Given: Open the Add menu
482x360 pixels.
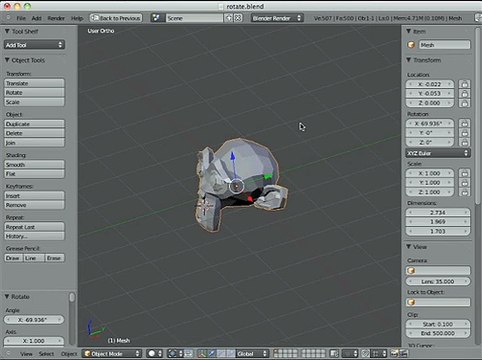Looking at the screenshot, I should (x=36, y=18).
